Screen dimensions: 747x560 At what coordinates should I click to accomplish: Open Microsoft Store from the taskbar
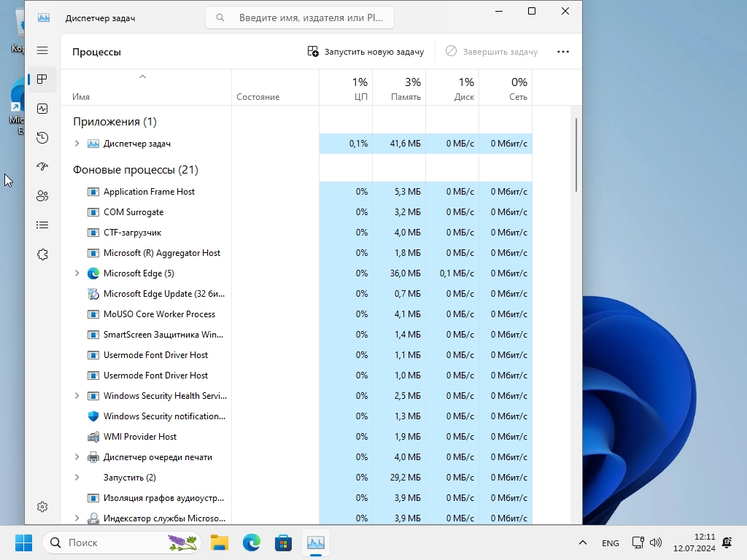click(283, 543)
